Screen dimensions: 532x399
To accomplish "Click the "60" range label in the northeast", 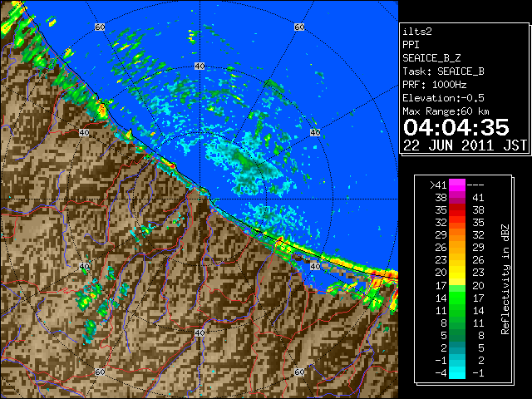I will (x=299, y=27).
